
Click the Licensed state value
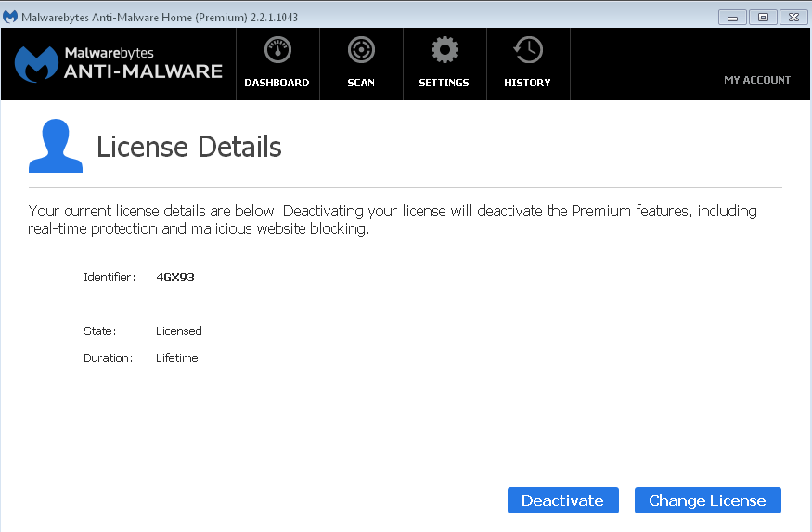click(x=178, y=331)
